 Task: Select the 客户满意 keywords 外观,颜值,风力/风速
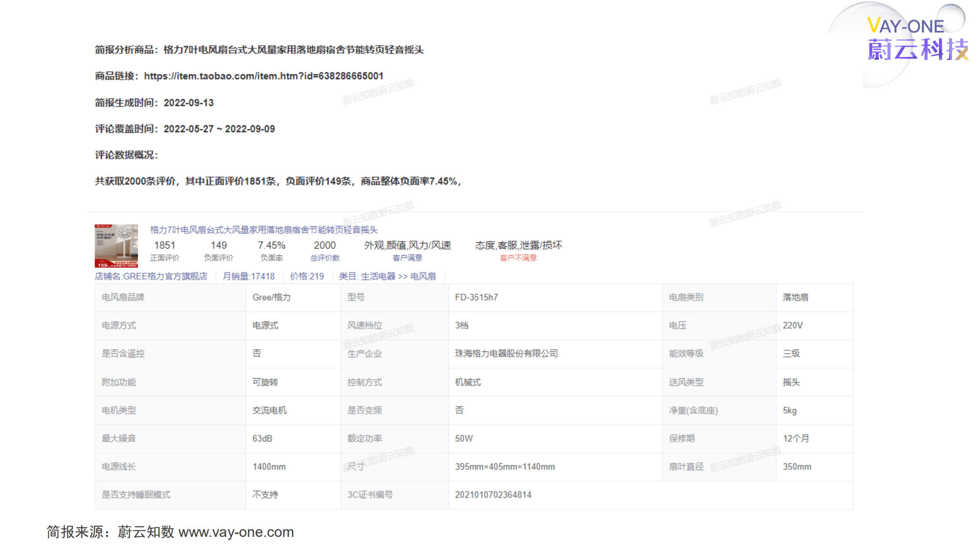click(408, 245)
